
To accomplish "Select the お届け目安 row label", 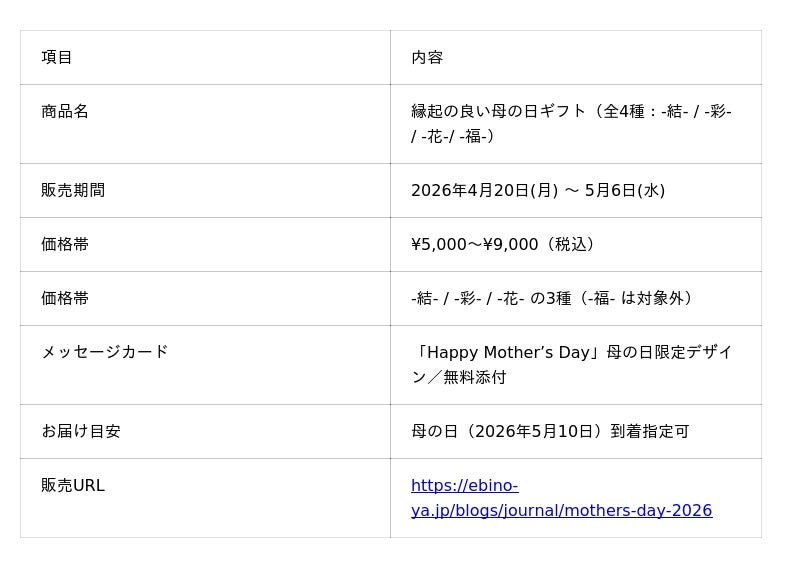I will click(x=81, y=431).
